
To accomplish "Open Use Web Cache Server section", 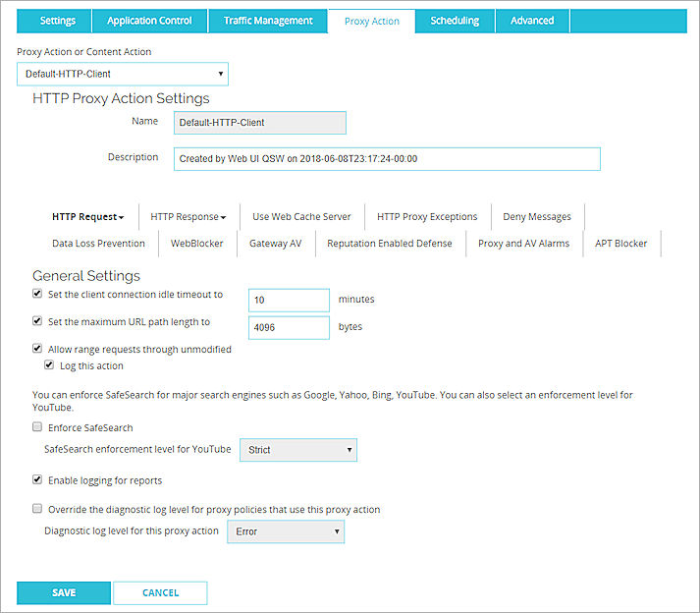I will [x=301, y=217].
